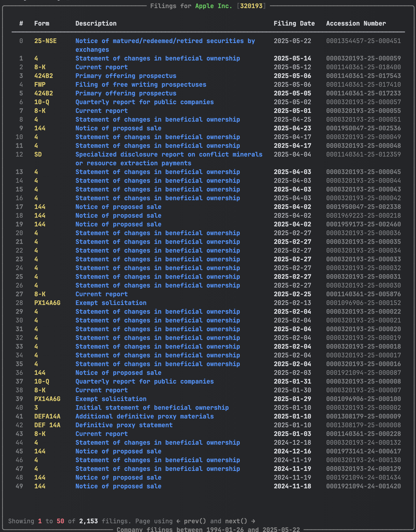Click the next() pagination hint
416x532 pixels.
[x=236, y=521]
